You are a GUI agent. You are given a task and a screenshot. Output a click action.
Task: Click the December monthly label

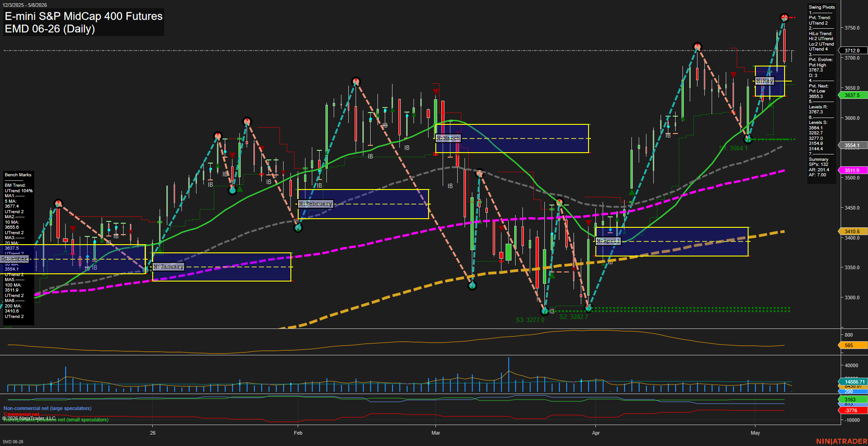coord(15,259)
